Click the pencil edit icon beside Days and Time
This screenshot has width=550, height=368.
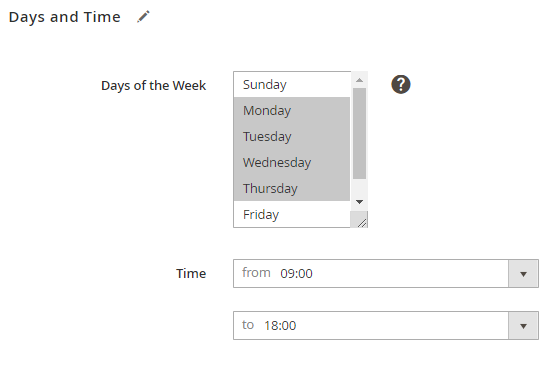click(x=143, y=16)
